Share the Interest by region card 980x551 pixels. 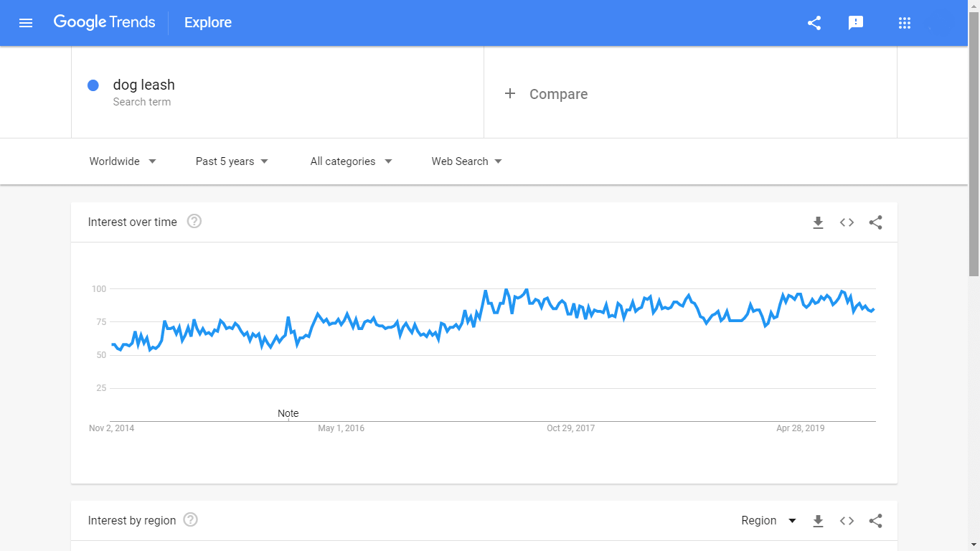(875, 521)
